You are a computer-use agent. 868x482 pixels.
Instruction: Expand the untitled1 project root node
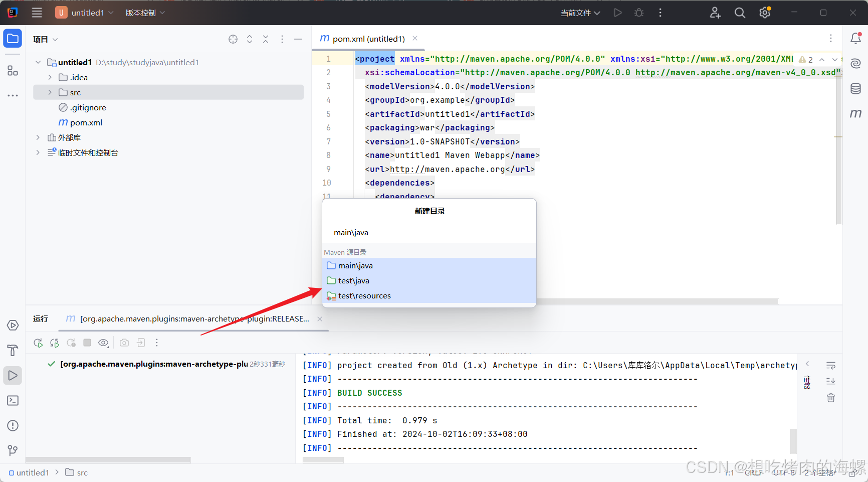(38, 62)
